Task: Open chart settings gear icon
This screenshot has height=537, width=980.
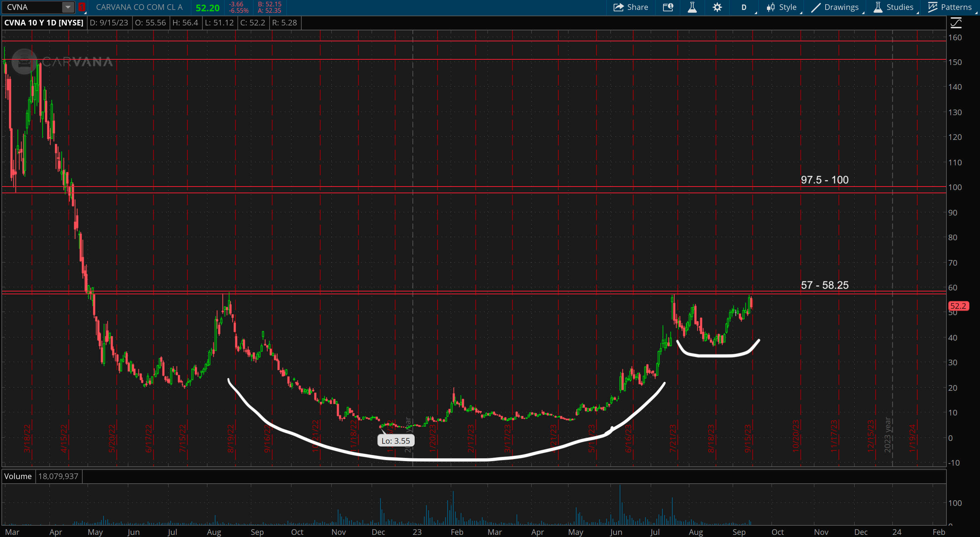Action: point(717,7)
